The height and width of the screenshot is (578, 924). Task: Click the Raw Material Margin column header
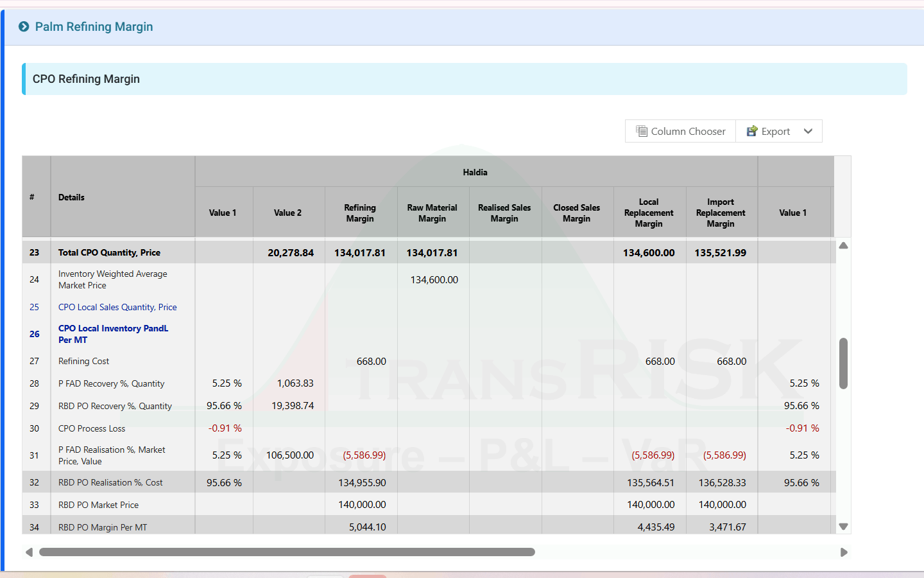pyautogui.click(x=432, y=213)
